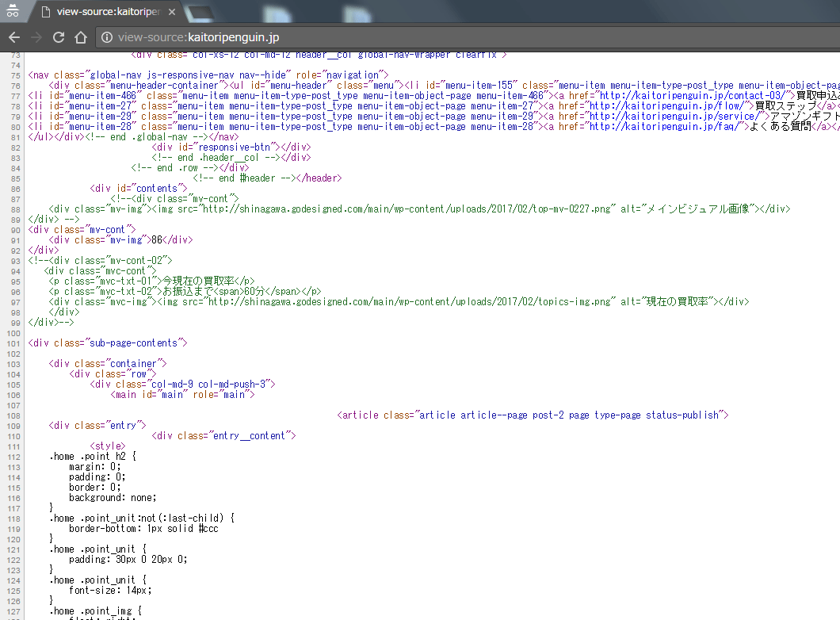
Task: Open the topics-img.png image link
Action: 409,302
